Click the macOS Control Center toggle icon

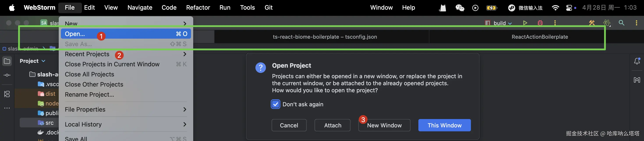[x=569, y=8]
